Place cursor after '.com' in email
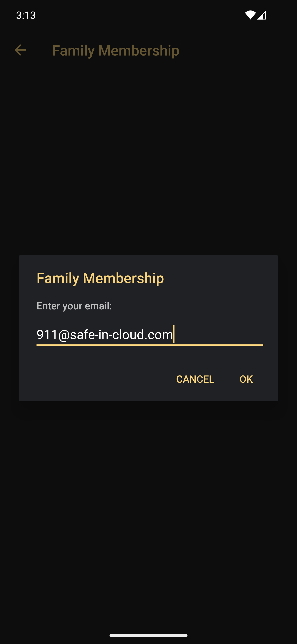Screen dimensions: 297x644 coord(173,335)
